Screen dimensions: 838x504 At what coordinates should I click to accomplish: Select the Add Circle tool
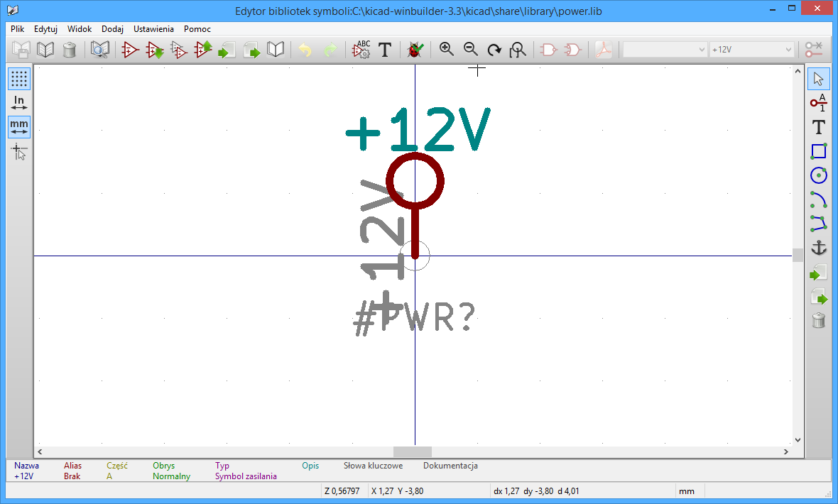[818, 175]
